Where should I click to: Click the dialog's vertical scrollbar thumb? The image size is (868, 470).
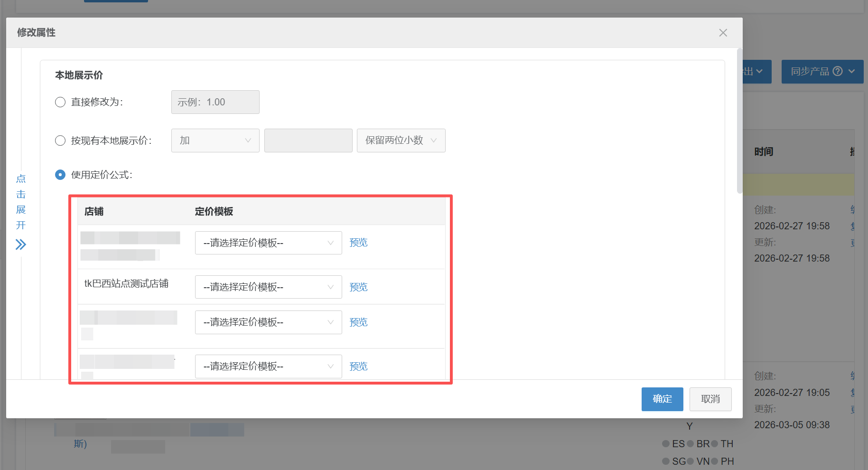pyautogui.click(x=739, y=121)
